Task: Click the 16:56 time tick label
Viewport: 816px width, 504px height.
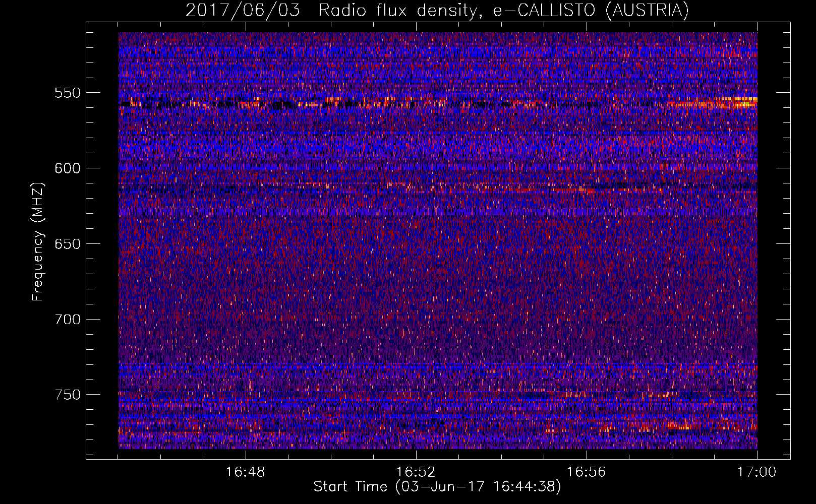Action: pos(587,472)
